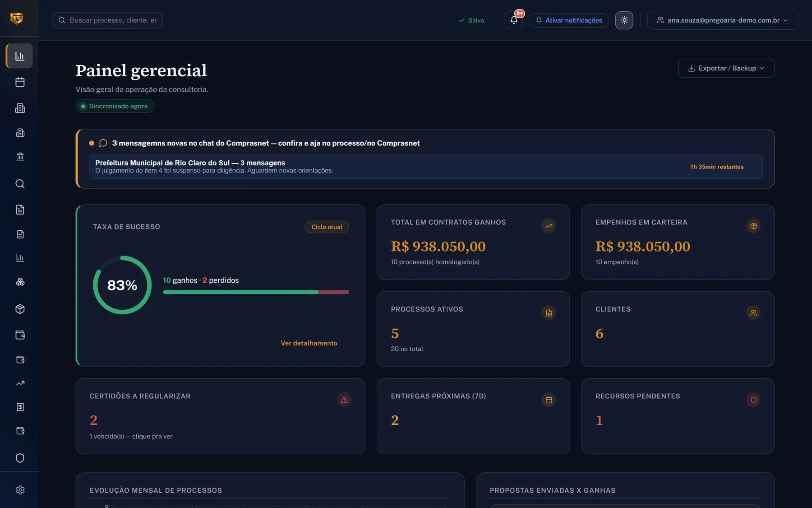
Task: Click the Evolução Mensal de Processos heading
Action: pyautogui.click(x=156, y=490)
